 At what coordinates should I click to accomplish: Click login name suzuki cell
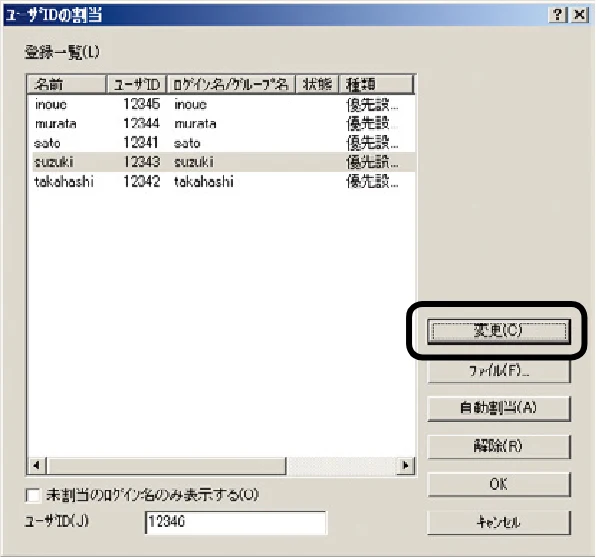click(193, 162)
